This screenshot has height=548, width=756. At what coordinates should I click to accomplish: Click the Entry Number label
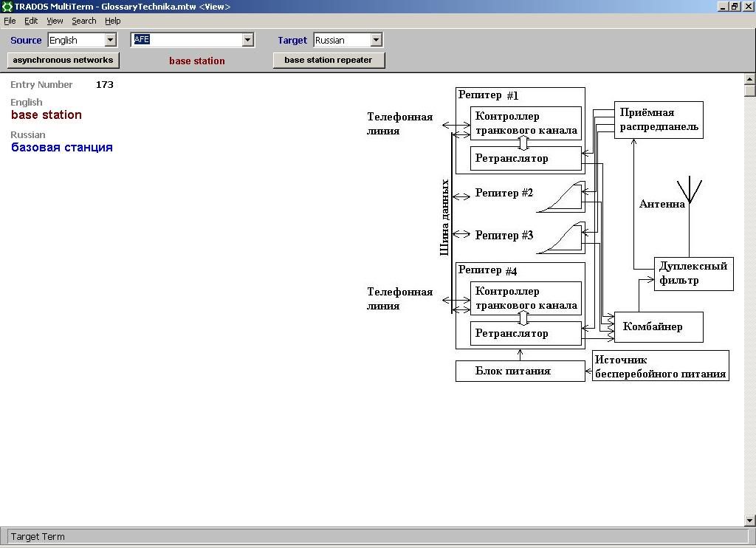click(41, 84)
